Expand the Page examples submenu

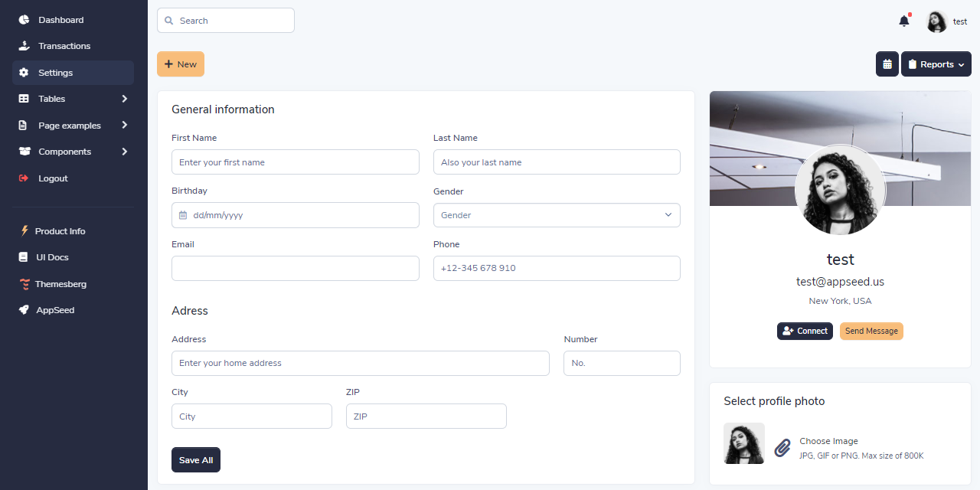[124, 126]
